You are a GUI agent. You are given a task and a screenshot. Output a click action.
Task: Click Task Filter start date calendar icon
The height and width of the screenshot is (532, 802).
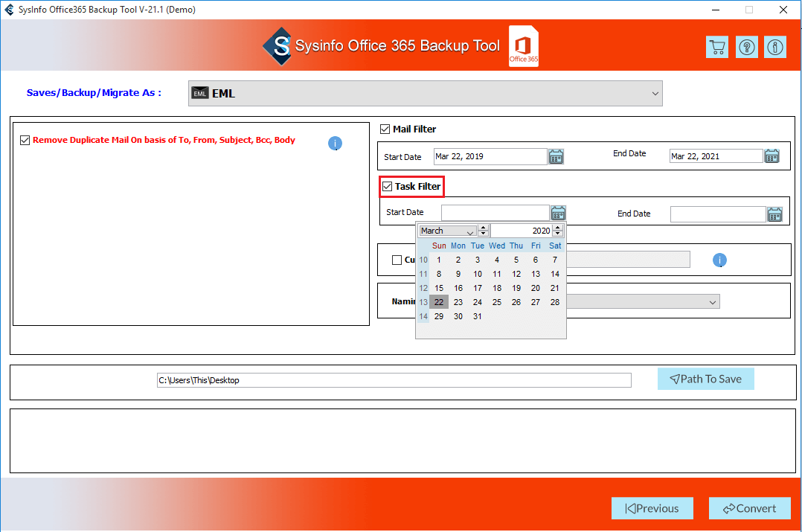coord(558,214)
